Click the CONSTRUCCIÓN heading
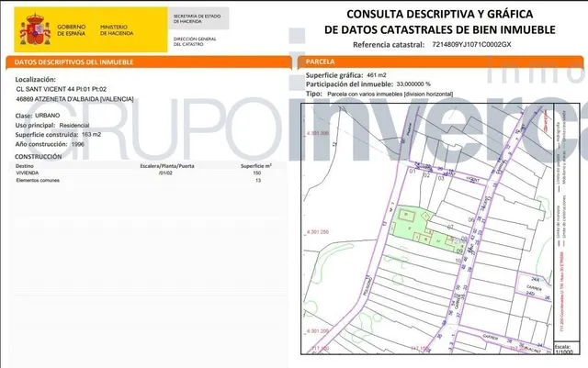This screenshot has width=588, height=368. pyautogui.click(x=39, y=157)
